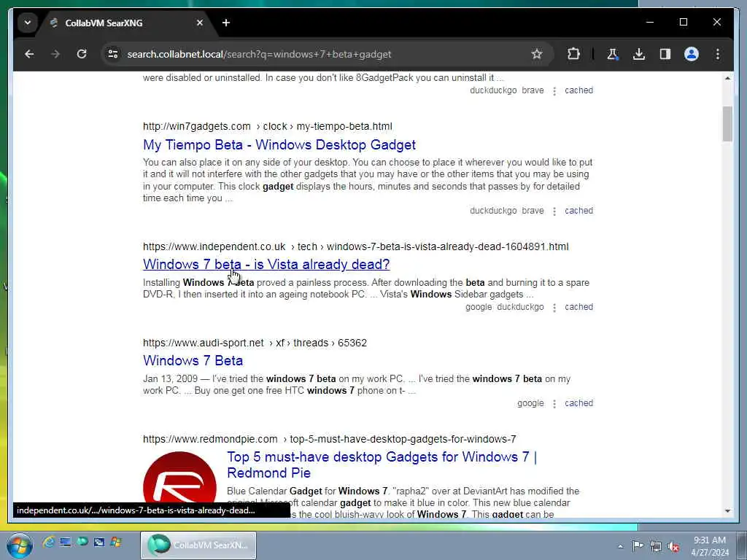Open the muted volume tray icon
Screen dimensions: 747x560
click(673, 546)
